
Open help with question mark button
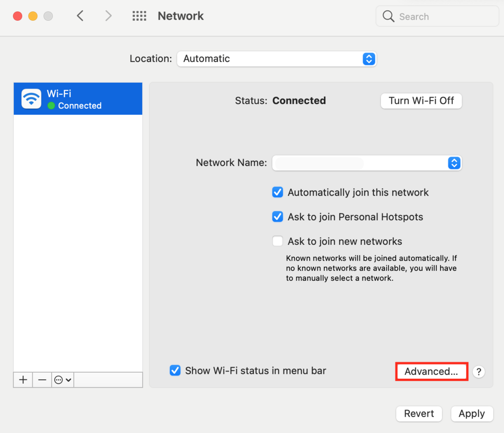478,372
